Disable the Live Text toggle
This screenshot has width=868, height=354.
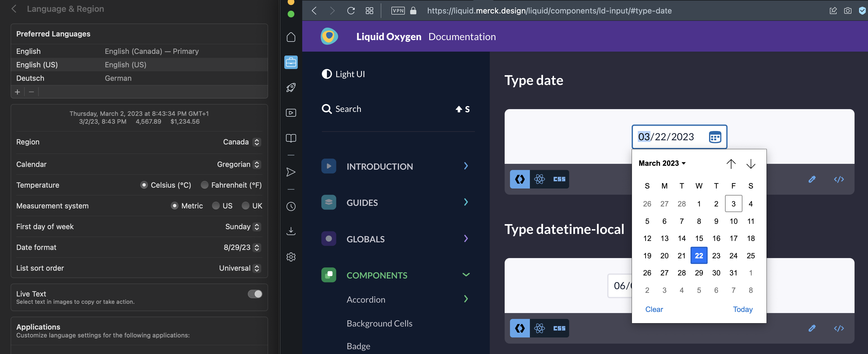[x=255, y=294]
